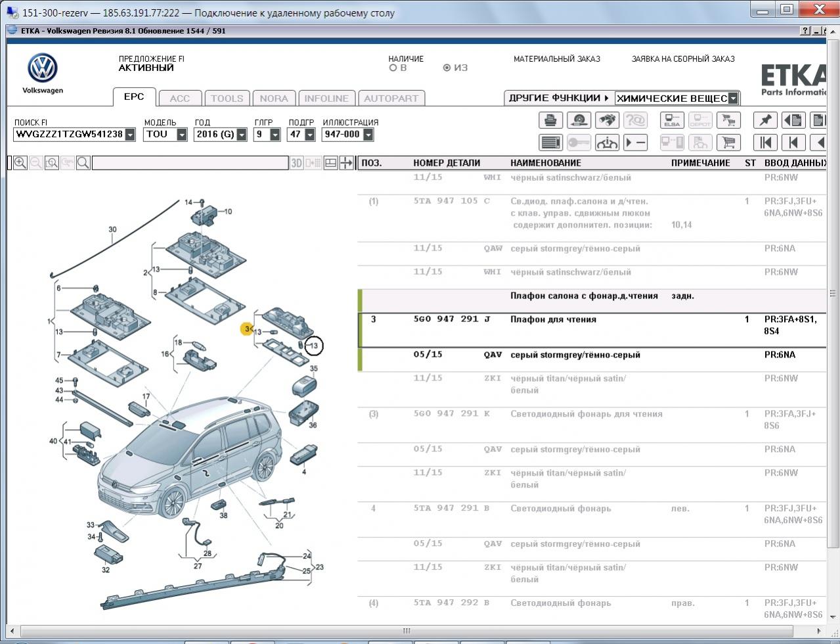Click callout 36 in illustration
Viewport: 840px width, 644px height.
pos(313,425)
